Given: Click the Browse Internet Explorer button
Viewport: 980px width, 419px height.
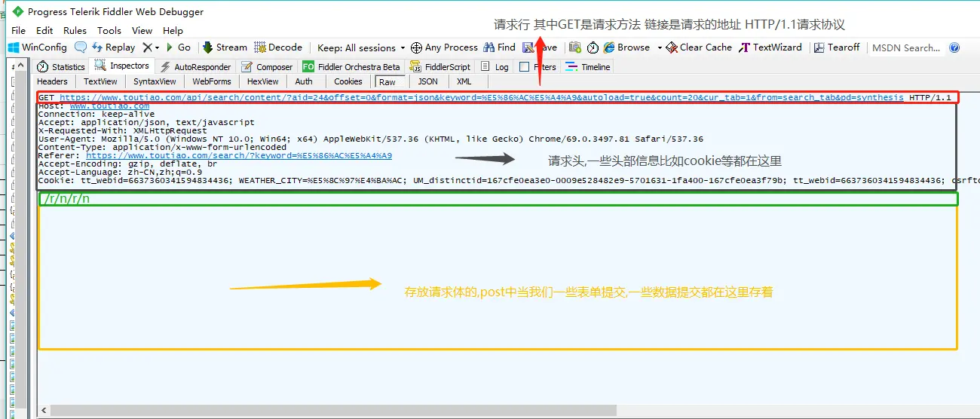Looking at the screenshot, I should (626, 47).
